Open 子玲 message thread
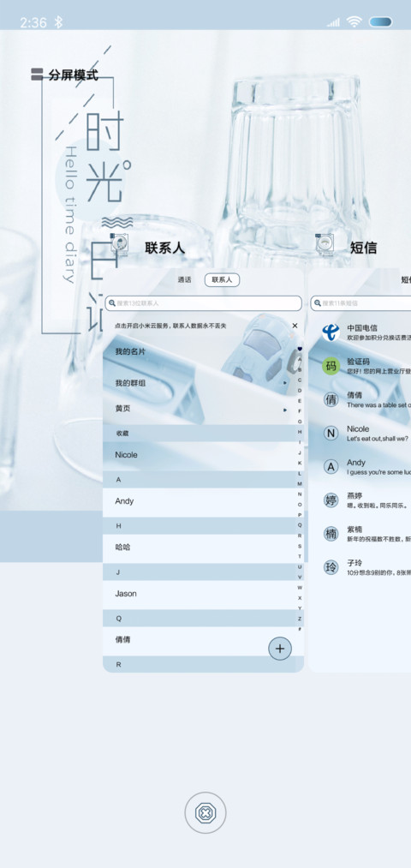 [x=360, y=567]
